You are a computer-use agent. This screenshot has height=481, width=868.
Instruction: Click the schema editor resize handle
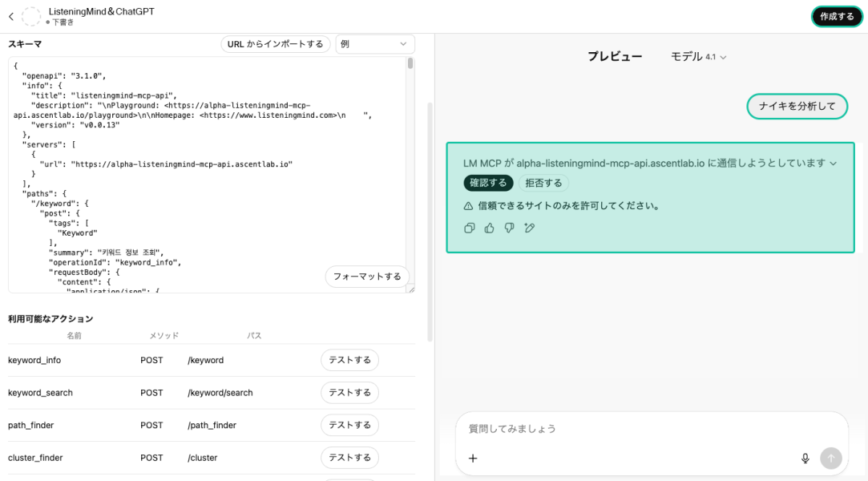point(411,289)
